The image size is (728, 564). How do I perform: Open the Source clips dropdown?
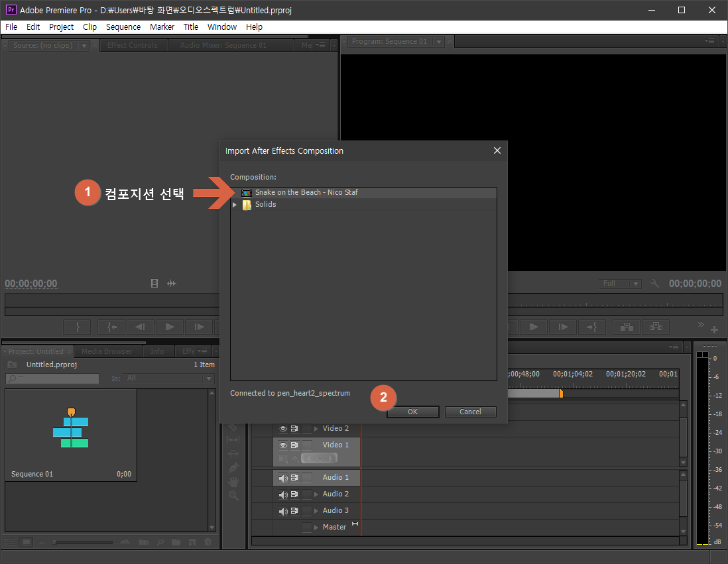click(84, 46)
